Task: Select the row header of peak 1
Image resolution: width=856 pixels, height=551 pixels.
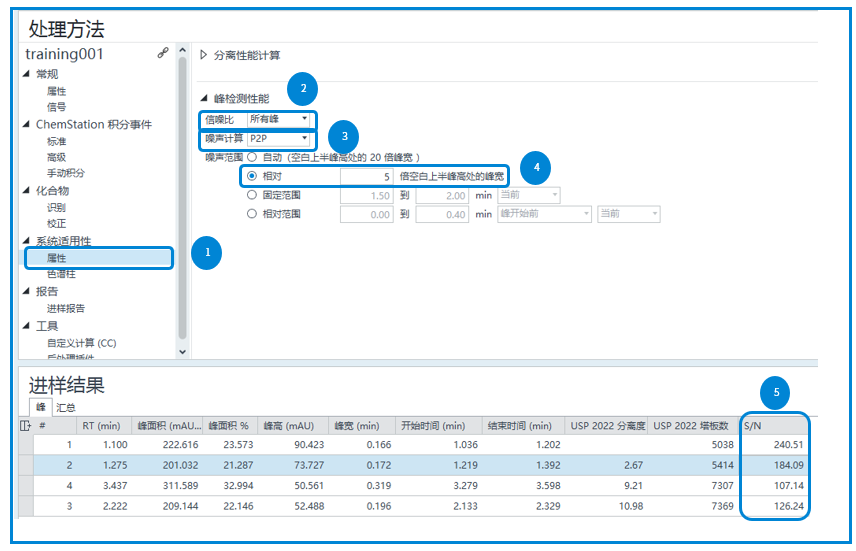Action: 26,445
